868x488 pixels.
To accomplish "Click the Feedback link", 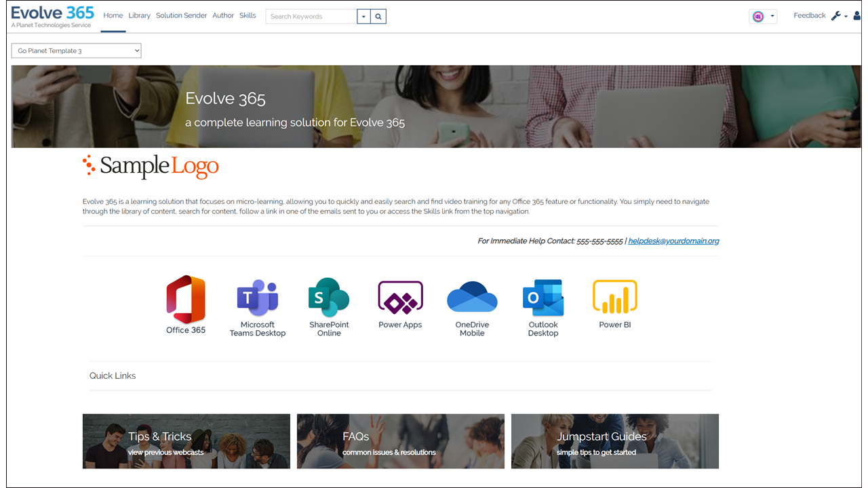I will pos(810,16).
